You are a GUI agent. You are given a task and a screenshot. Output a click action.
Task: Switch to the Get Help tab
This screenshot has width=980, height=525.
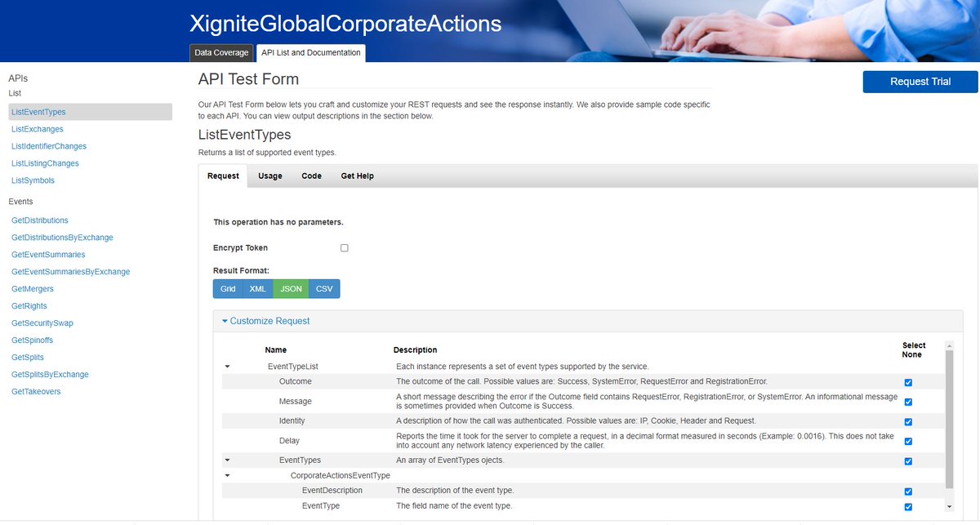pyautogui.click(x=358, y=176)
